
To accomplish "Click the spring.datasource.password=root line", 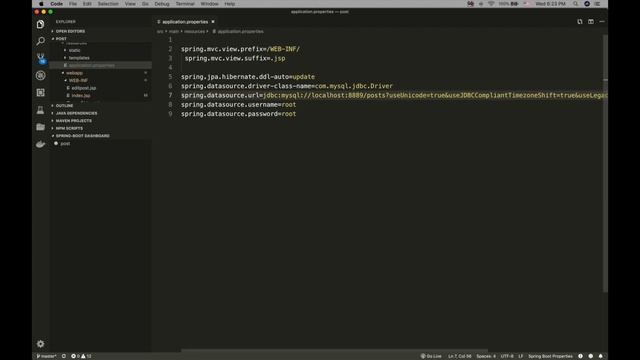I will [238, 114].
